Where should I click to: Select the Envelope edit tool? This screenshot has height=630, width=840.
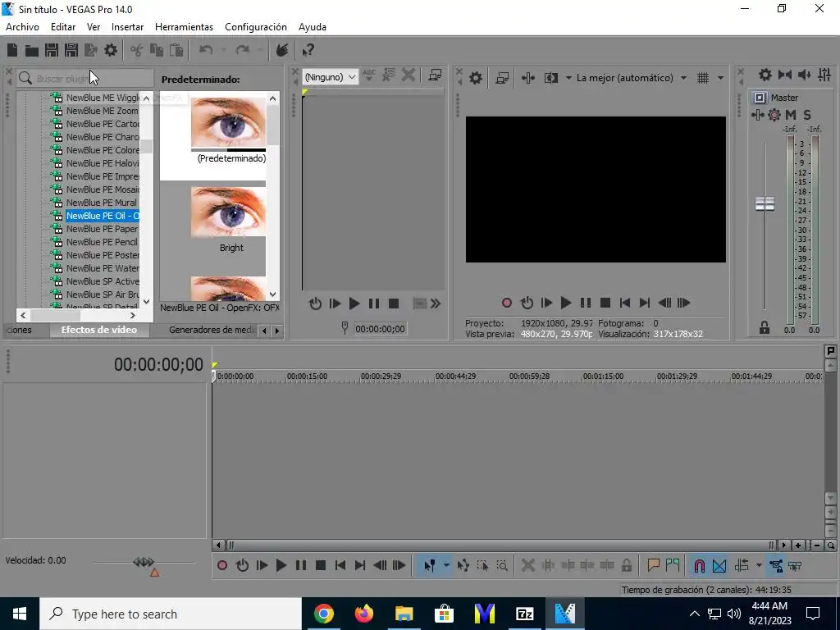tap(463, 566)
